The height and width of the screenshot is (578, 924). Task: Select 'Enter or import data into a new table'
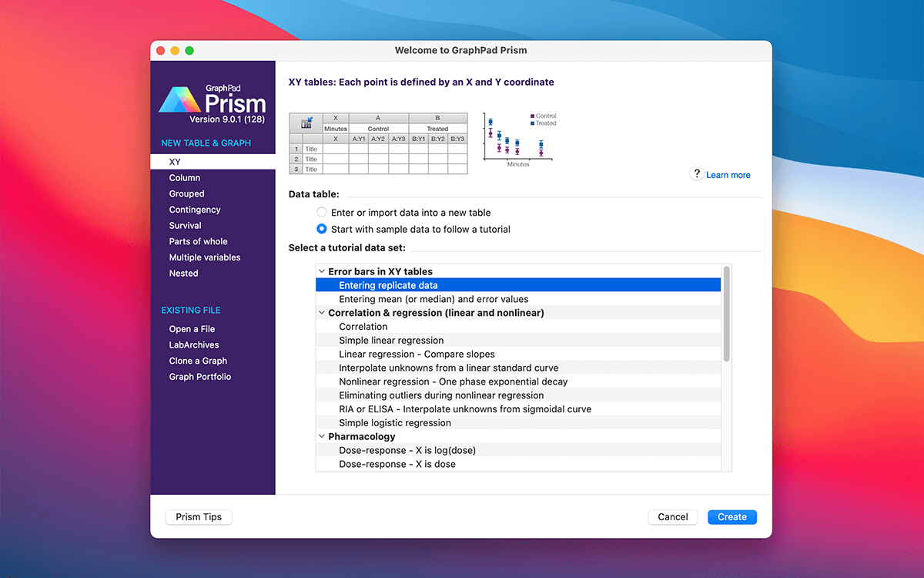point(322,213)
